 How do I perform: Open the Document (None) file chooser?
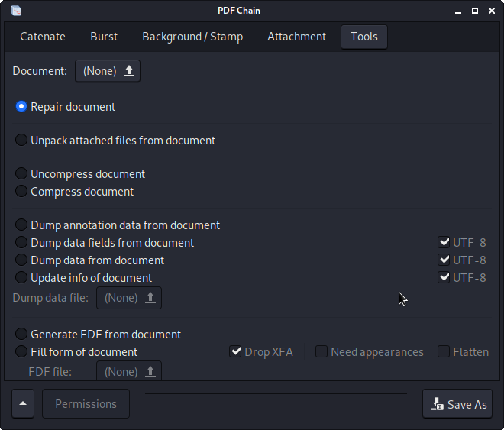tap(108, 71)
